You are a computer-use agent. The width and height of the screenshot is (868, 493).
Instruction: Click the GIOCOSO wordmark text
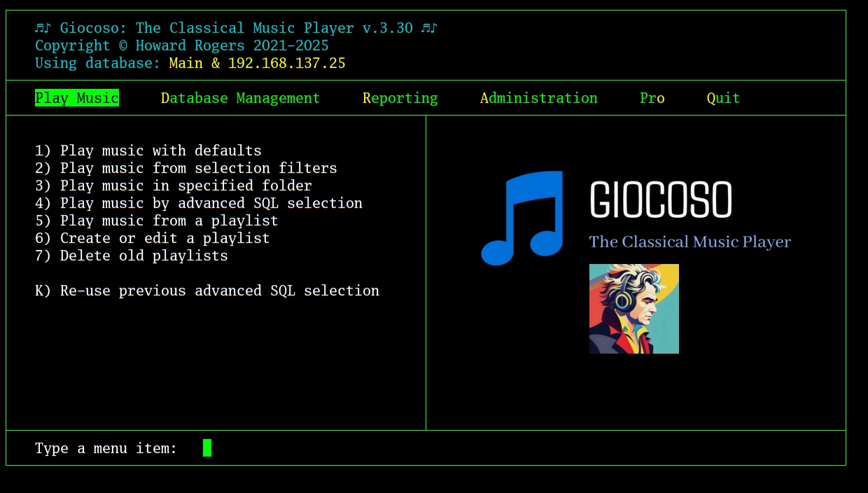(661, 200)
